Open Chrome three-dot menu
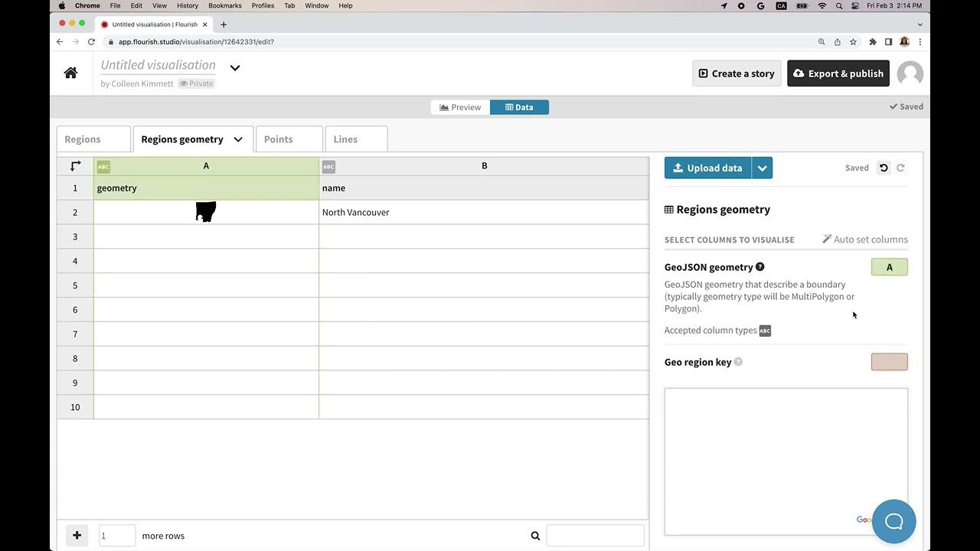The height and width of the screenshot is (551, 980). pos(920,42)
